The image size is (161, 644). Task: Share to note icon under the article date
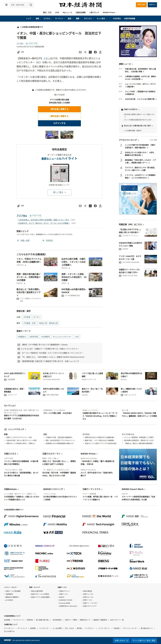(x=85, y=52)
